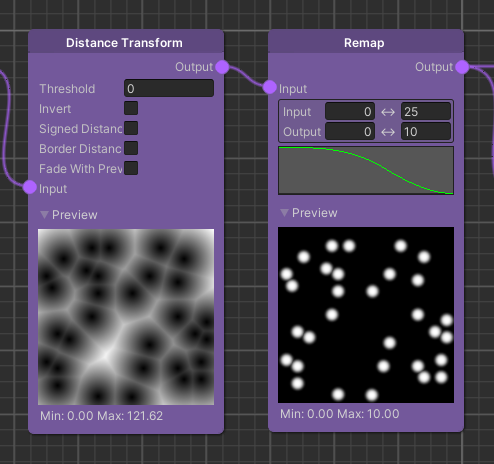
Task: Open the green remap curve editor
Action: click(x=366, y=170)
